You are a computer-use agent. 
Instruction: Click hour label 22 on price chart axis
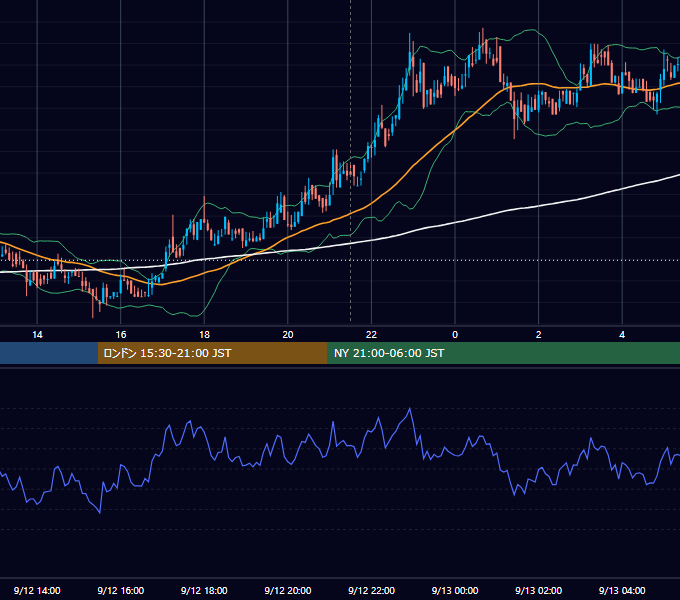point(371,335)
